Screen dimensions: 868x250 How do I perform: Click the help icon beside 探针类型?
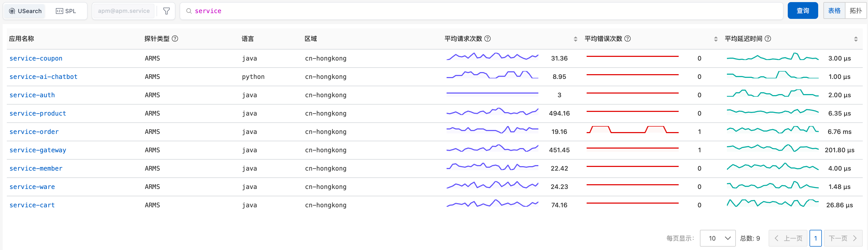pos(175,39)
